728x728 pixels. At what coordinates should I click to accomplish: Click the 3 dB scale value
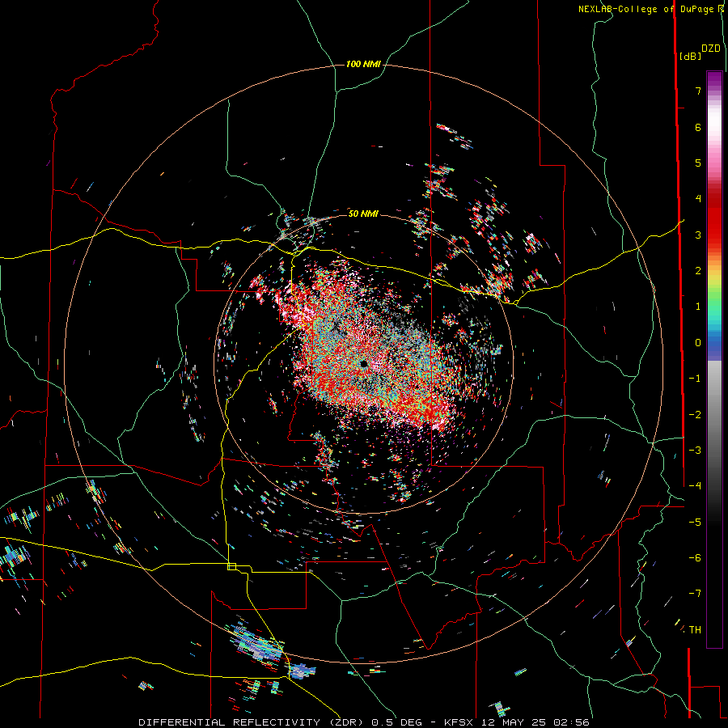pos(698,235)
